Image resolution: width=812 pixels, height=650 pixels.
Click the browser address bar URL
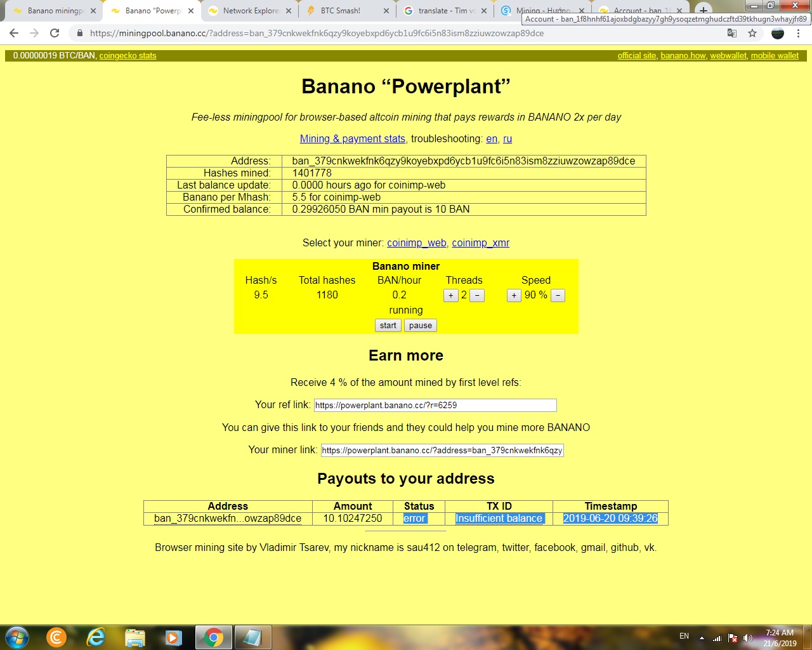coord(317,33)
